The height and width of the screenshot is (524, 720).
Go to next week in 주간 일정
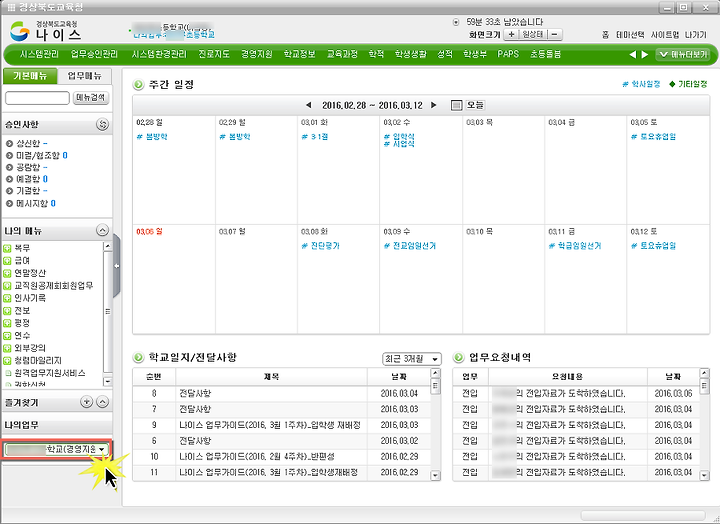(x=433, y=105)
